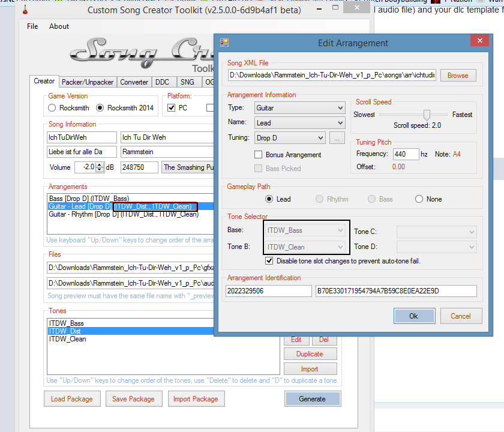Image resolution: width=504 pixels, height=432 pixels.
Task: Enable the Bonus Arrangement checkbox
Action: pyautogui.click(x=258, y=155)
